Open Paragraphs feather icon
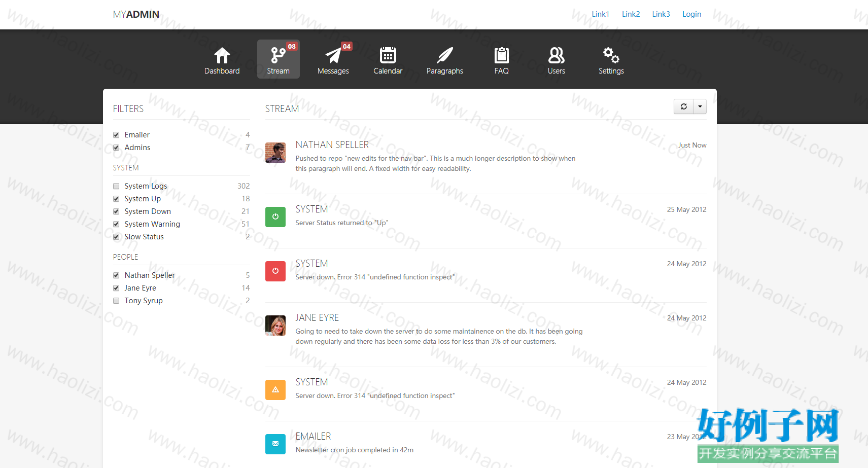 444,55
